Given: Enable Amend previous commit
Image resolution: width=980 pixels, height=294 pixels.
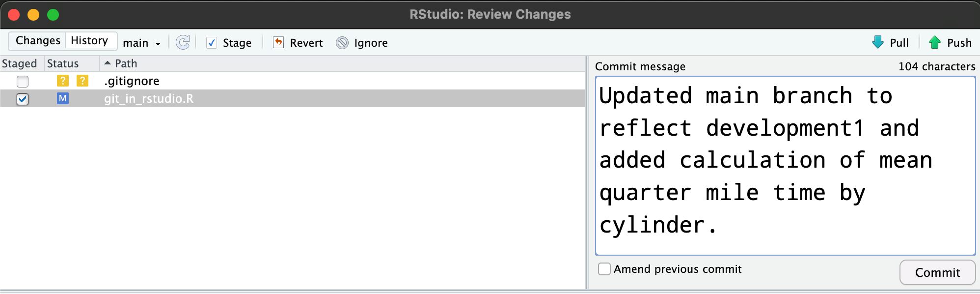Looking at the screenshot, I should pos(604,269).
